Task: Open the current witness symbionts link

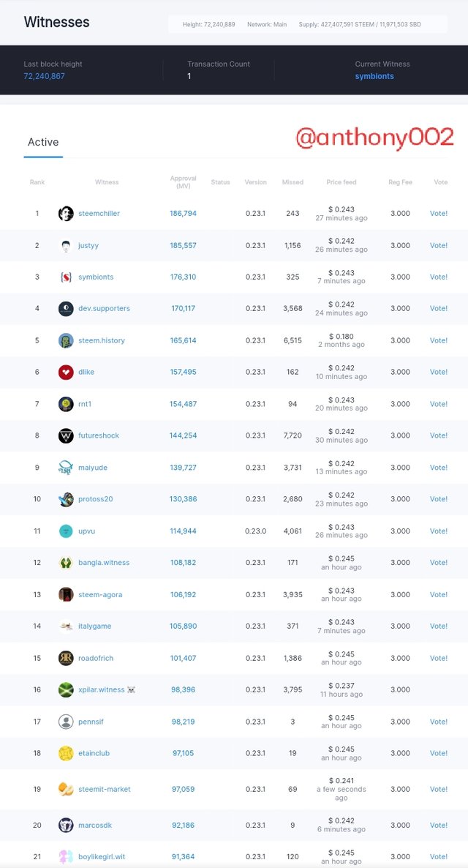Action: tap(374, 76)
